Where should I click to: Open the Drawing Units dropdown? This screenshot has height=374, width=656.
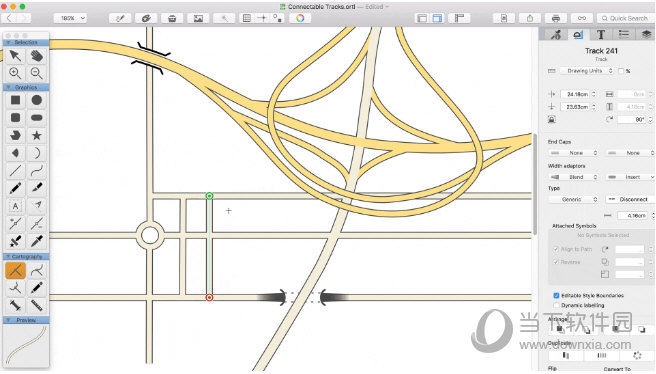click(587, 71)
